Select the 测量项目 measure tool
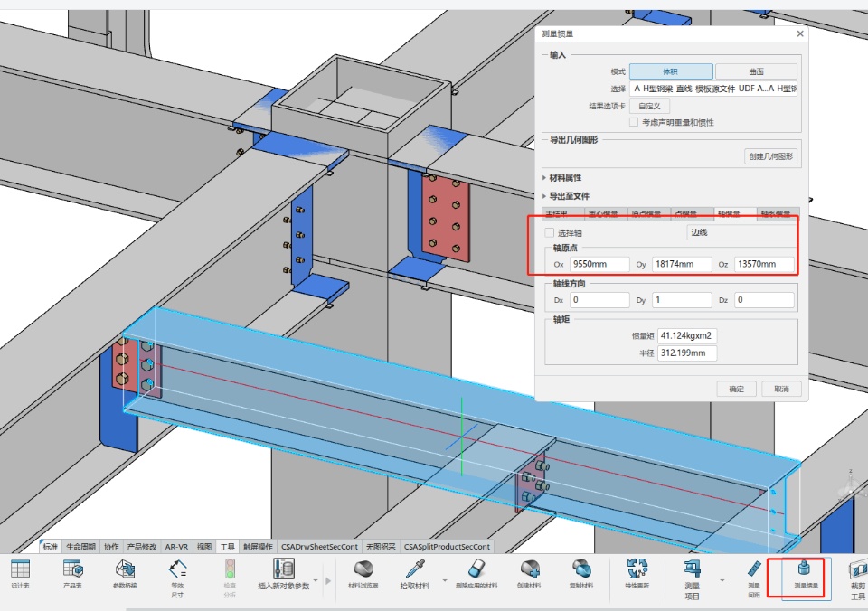Screen dimensions: 868x611 pos(692,579)
